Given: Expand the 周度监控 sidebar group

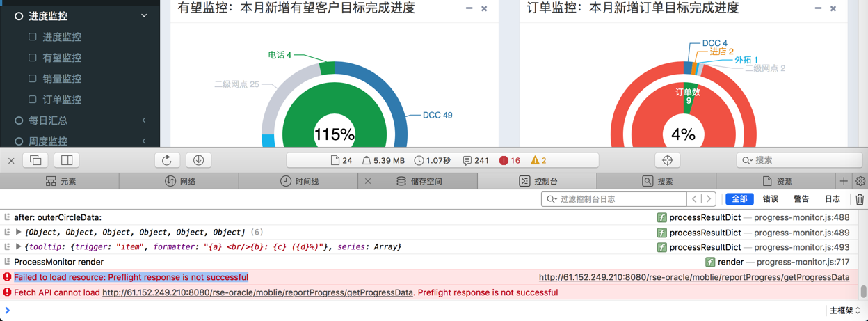Looking at the screenshot, I should click(80, 141).
